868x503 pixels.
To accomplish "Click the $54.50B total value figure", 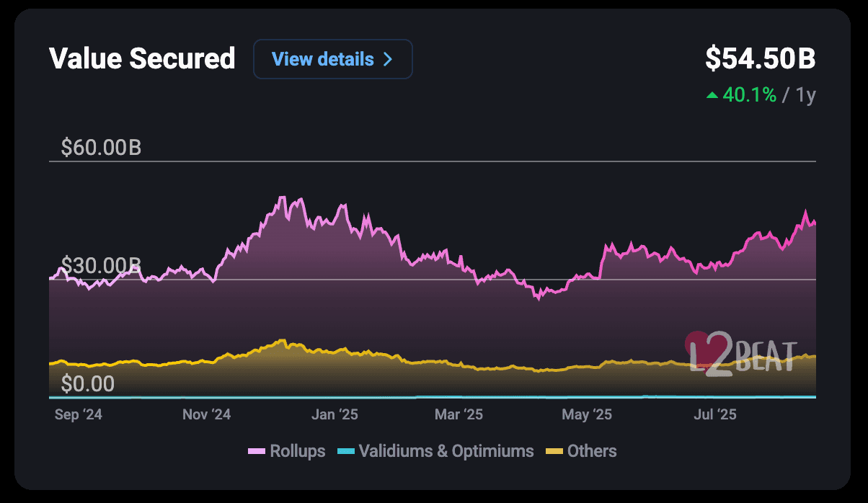I will tap(760, 59).
